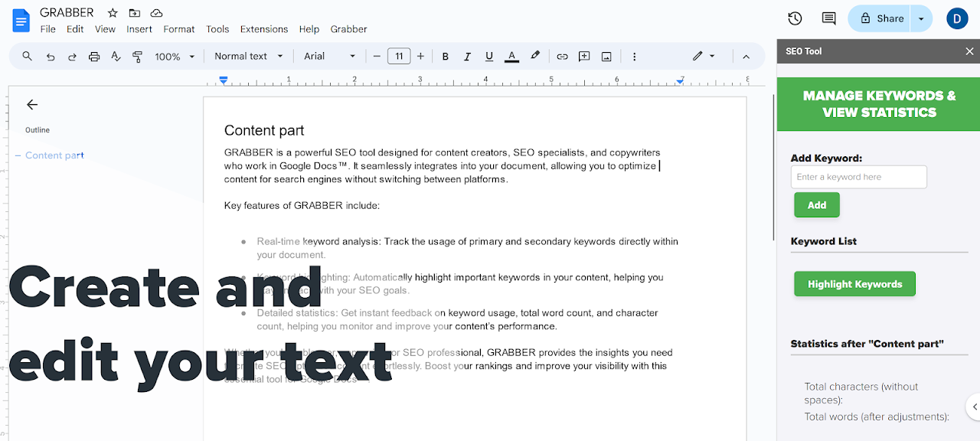The width and height of the screenshot is (980, 441).
Task: Open the highlight color picker
Action: 535,56
